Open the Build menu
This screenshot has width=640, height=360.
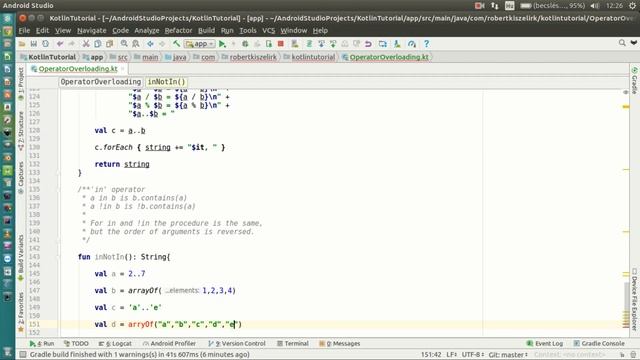tap(207, 31)
